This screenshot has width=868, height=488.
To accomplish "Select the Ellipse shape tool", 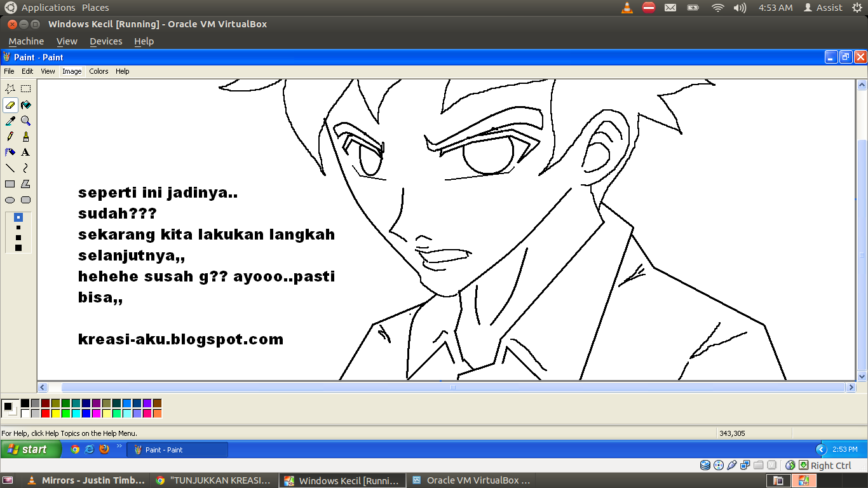I will point(10,200).
